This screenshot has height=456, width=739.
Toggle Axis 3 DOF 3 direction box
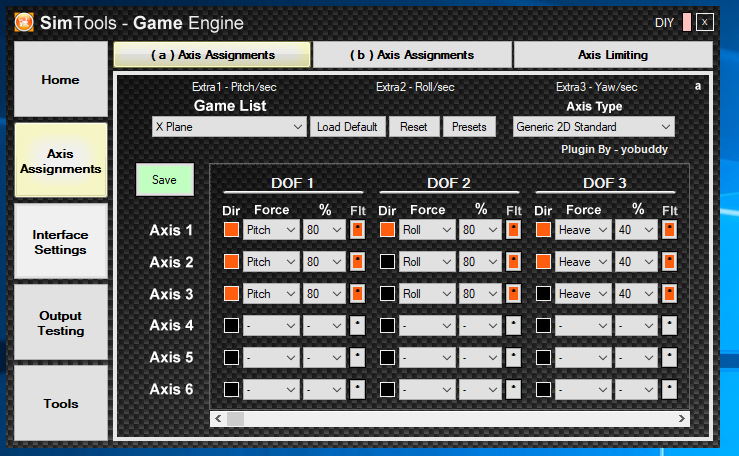(x=543, y=294)
